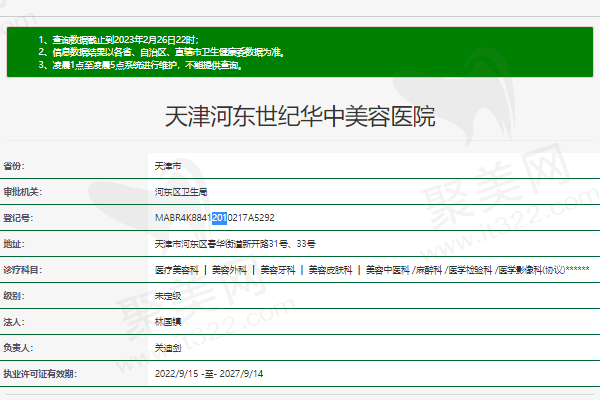
Task: Click the legal representative name beside 法人
Action: [168, 323]
